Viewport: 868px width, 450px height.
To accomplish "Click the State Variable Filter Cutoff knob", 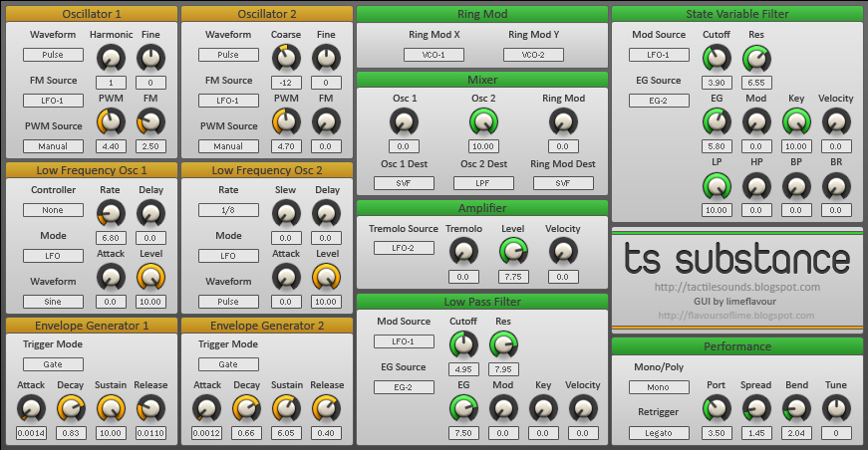I will click(x=716, y=58).
